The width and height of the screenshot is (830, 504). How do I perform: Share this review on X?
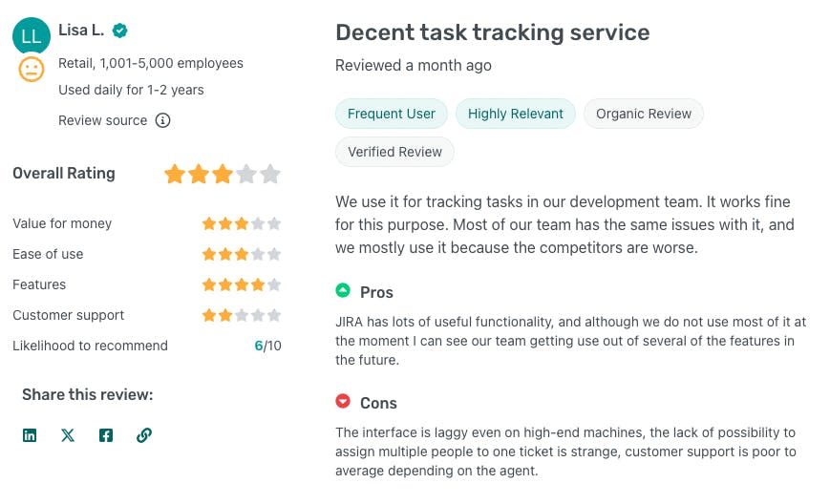[x=68, y=435]
